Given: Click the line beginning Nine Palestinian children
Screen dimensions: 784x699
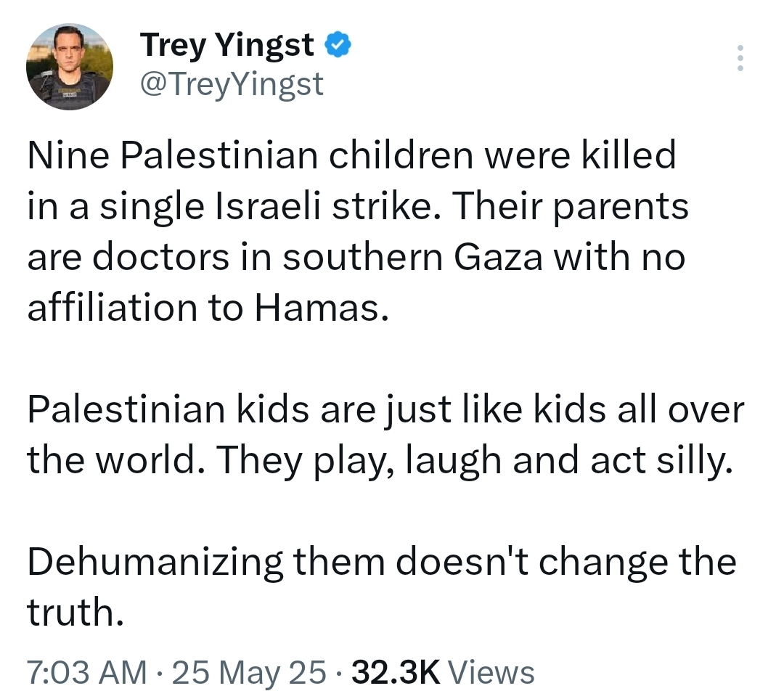Looking at the screenshot, I should pos(351,156).
